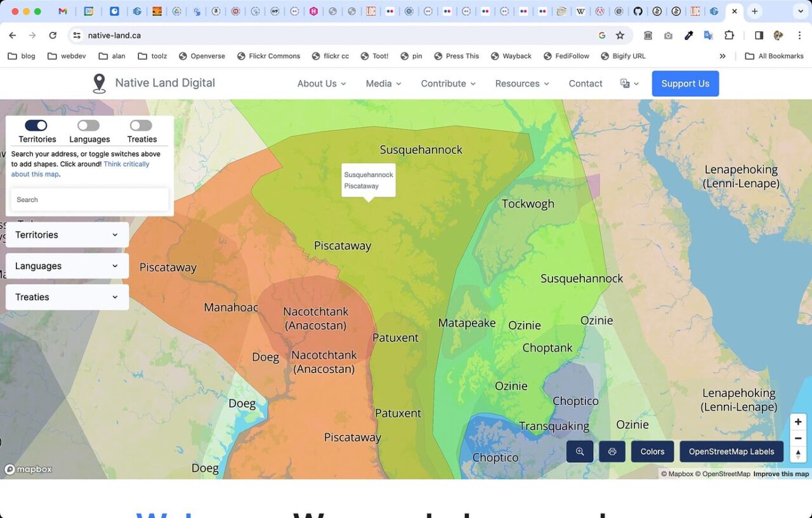Screen dimensions: 812x518
Task: Expand the Territories dropdown selector
Action: [x=67, y=235]
